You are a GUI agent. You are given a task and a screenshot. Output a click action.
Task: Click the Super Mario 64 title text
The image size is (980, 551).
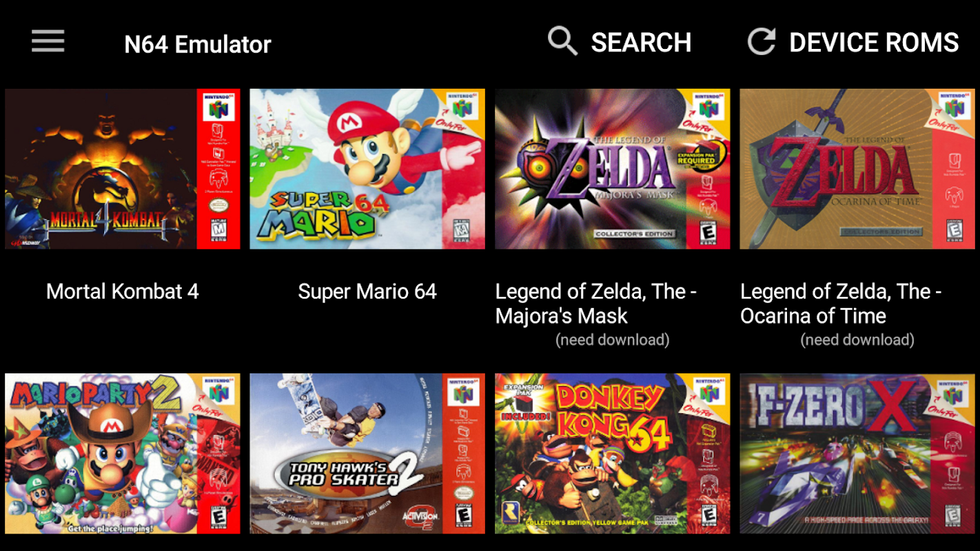click(x=367, y=291)
